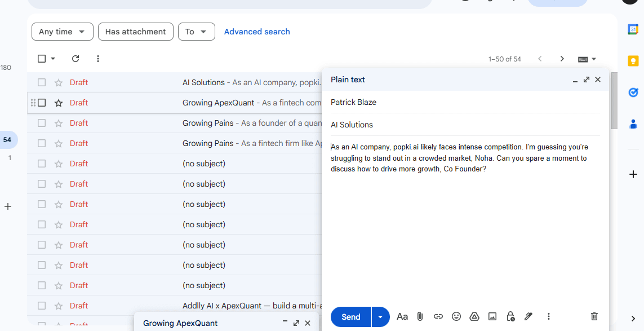Edit the Patrick Blaze recipient field
The image size is (644, 331).
[465, 103]
